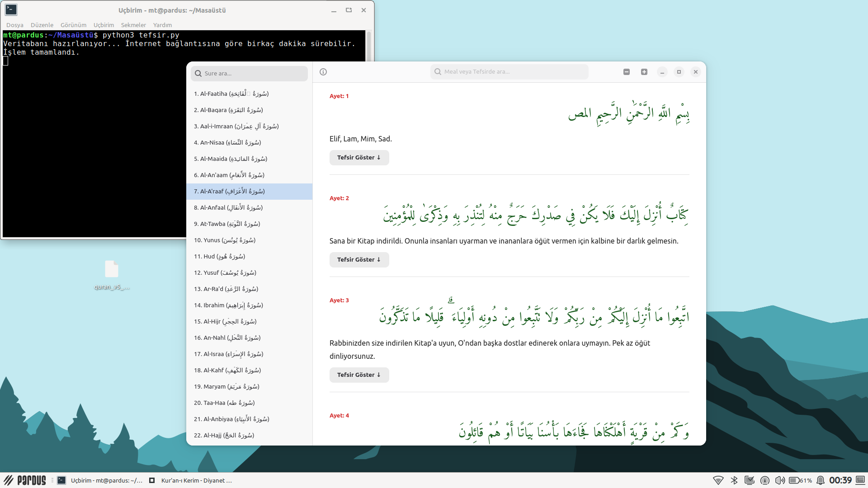The width and height of the screenshot is (868, 488).
Task: Open the volume speaker tray icon
Action: [780, 480]
